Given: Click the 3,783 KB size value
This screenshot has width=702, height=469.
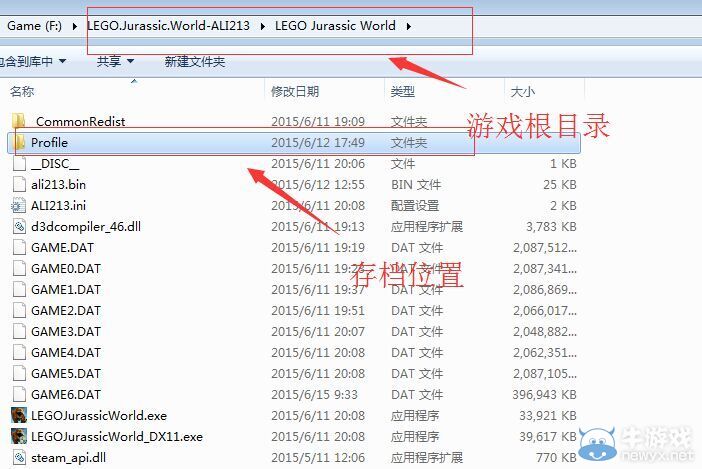Looking at the screenshot, I should coord(551,226).
